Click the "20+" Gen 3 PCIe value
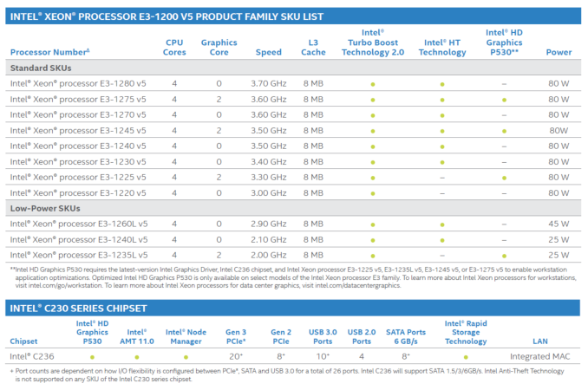Screen dimensions: 588x390 tap(236, 356)
